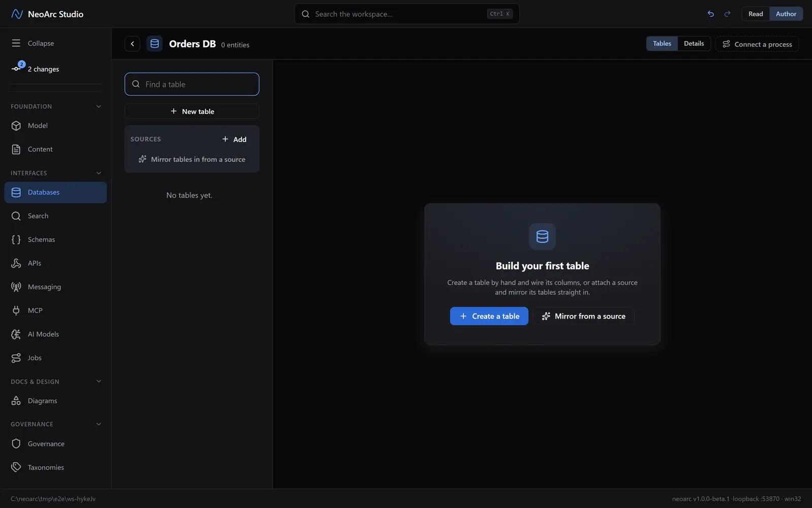Click the Orders DB title text

192,44
